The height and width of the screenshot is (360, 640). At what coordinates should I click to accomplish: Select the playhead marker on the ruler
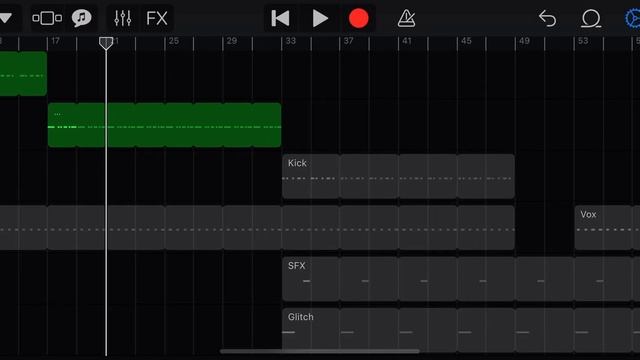(x=106, y=43)
